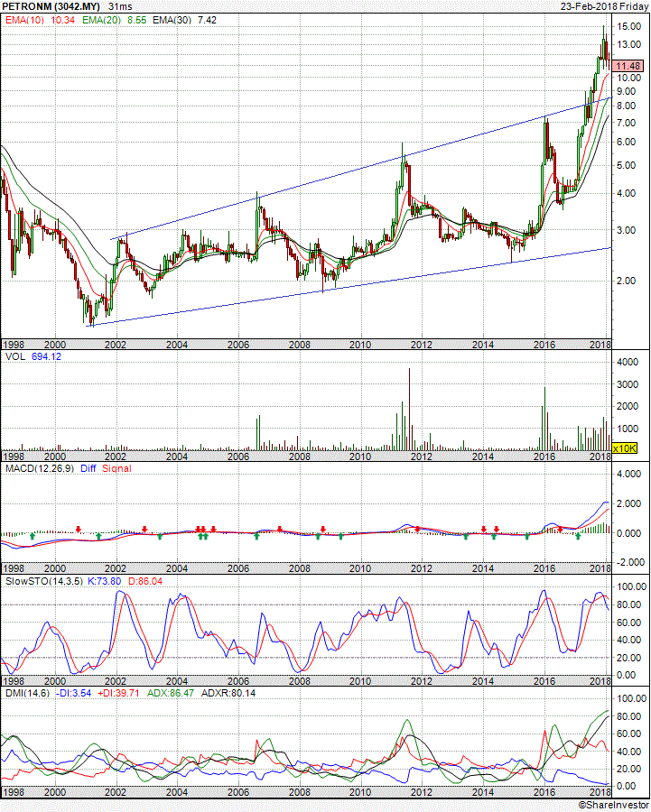This screenshot has width=651, height=812.
Task: Click the MACD(12,26,9) indicator label
Action: coord(40,468)
